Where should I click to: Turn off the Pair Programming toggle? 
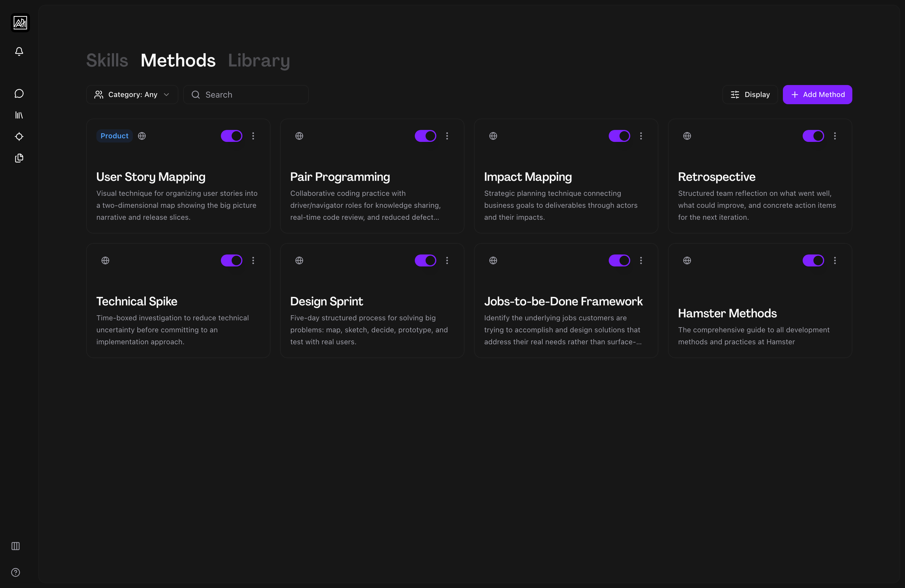[425, 136]
